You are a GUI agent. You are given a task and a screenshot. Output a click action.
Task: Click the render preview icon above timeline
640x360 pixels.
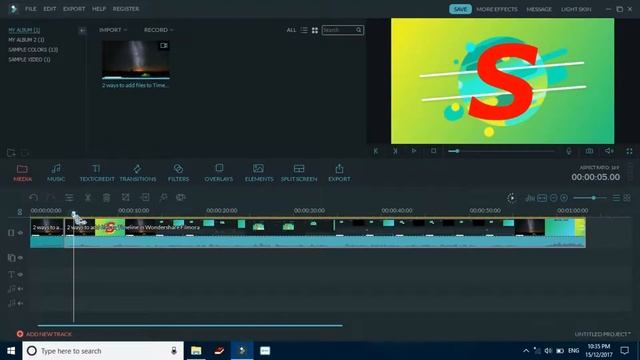pos(511,198)
